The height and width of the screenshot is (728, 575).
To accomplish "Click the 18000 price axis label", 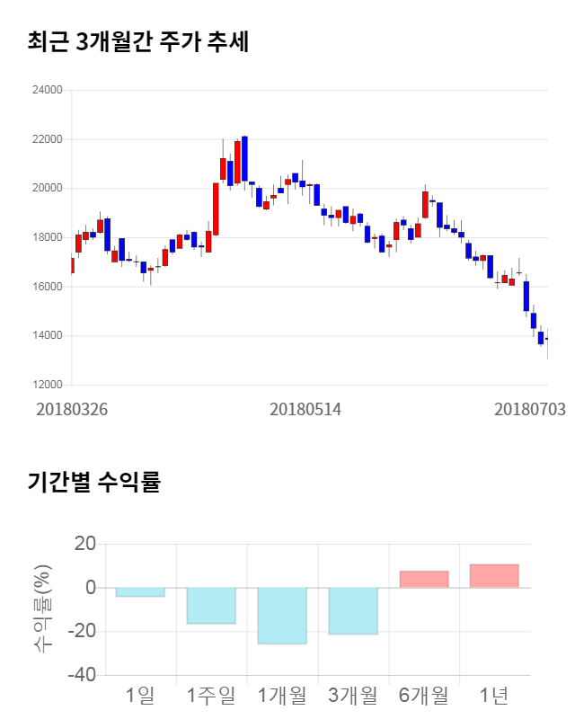I will [x=47, y=237].
